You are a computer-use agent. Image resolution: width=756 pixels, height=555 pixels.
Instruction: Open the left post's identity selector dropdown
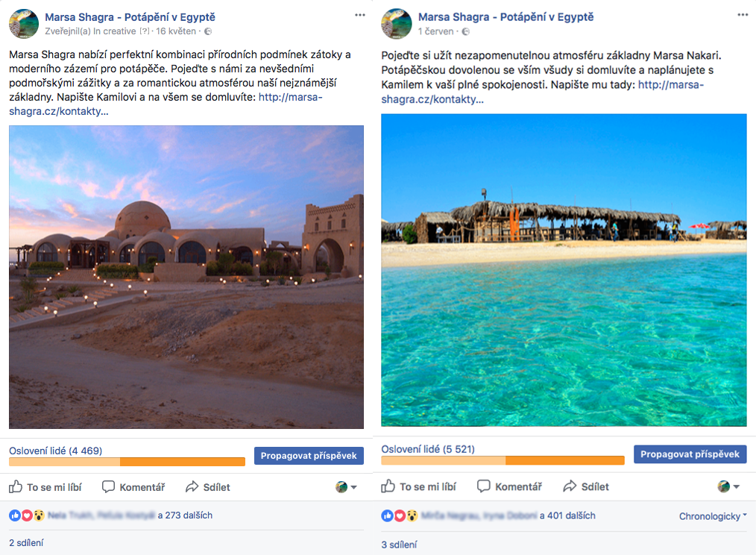pyautogui.click(x=346, y=487)
